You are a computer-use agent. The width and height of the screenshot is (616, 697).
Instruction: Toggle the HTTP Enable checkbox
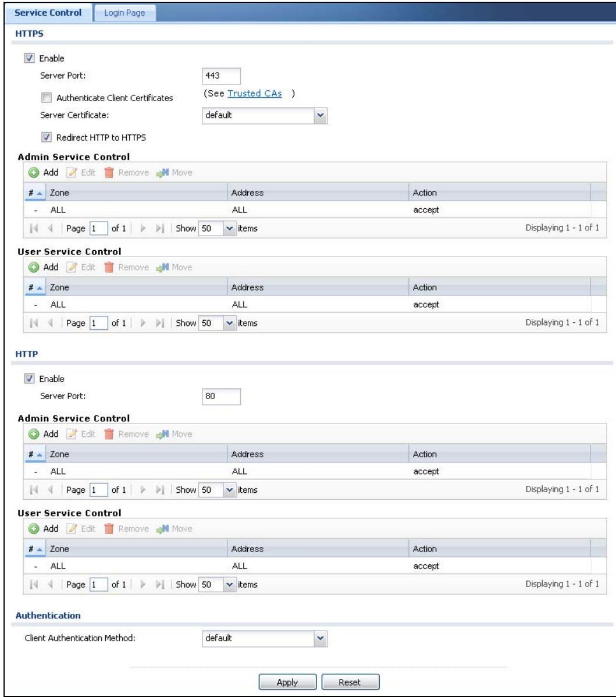point(29,379)
